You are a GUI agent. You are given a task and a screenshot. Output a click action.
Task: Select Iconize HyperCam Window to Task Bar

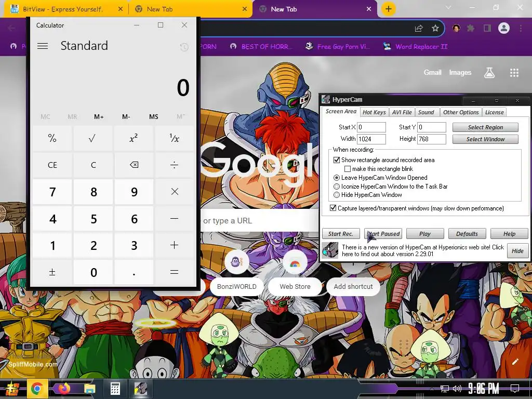337,187
